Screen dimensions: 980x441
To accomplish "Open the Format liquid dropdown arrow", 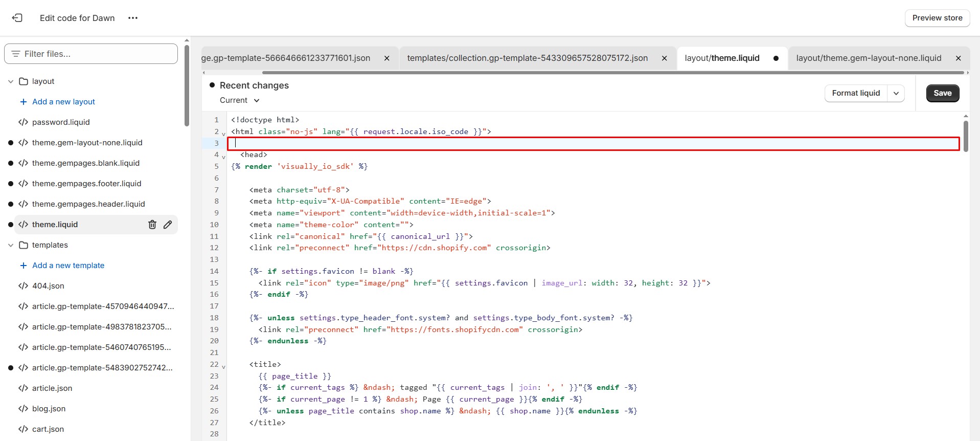I will pos(896,93).
